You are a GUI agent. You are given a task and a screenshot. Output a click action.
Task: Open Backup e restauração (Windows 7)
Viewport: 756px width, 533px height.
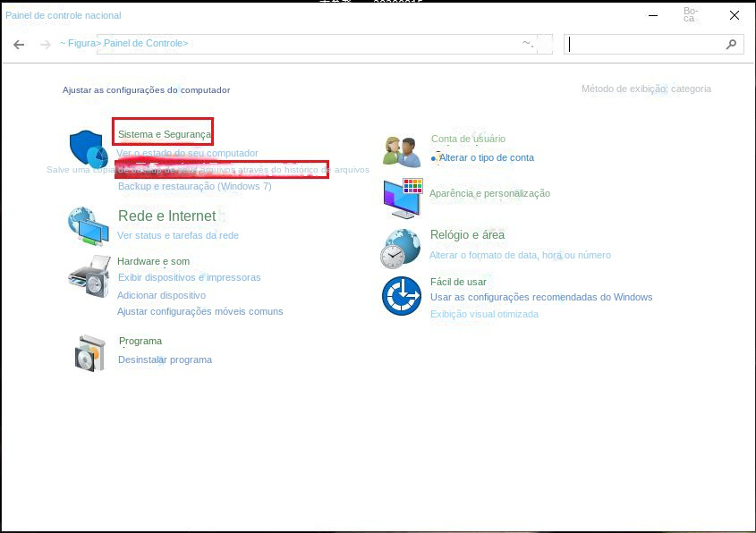(195, 186)
